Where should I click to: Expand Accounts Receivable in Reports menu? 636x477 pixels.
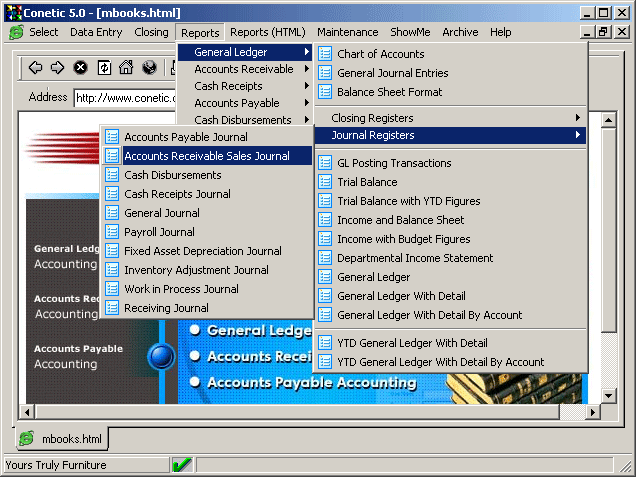coord(244,70)
